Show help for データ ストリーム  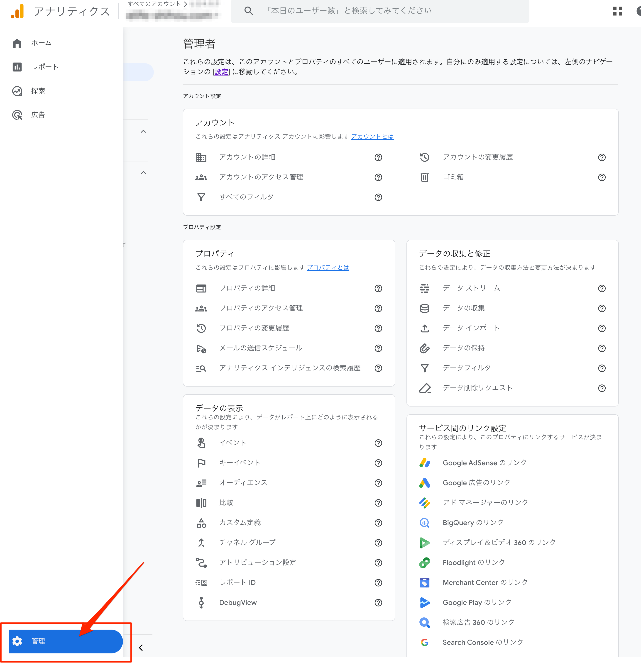tap(602, 288)
